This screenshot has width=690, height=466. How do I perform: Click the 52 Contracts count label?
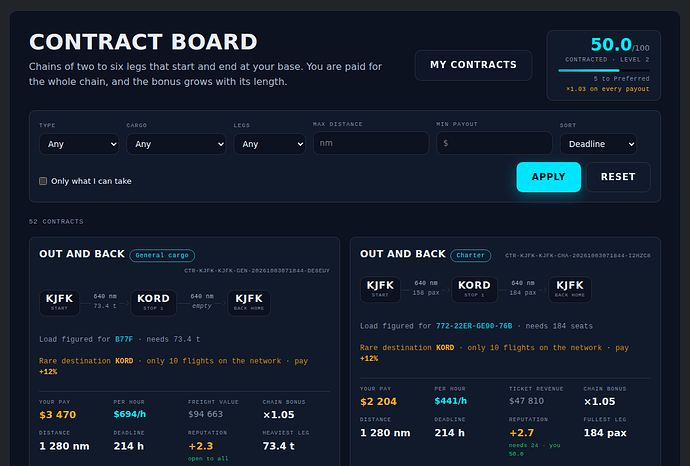pos(56,221)
